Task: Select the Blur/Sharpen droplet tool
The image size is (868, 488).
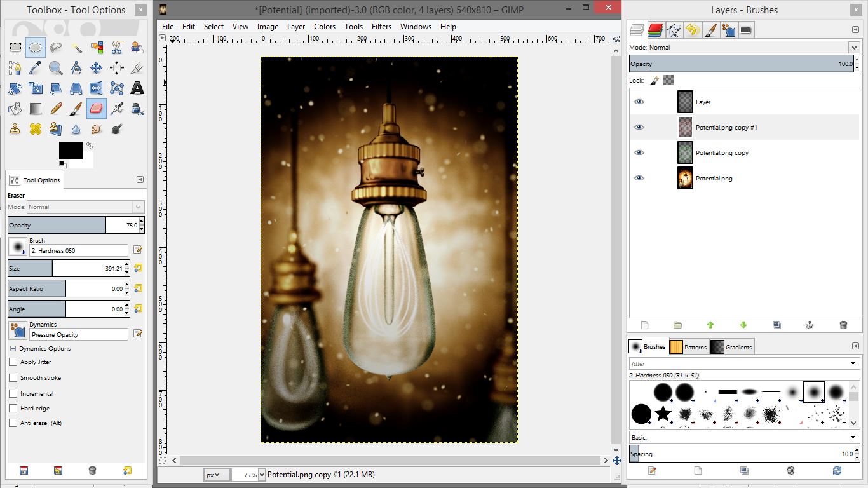Action: click(x=76, y=129)
